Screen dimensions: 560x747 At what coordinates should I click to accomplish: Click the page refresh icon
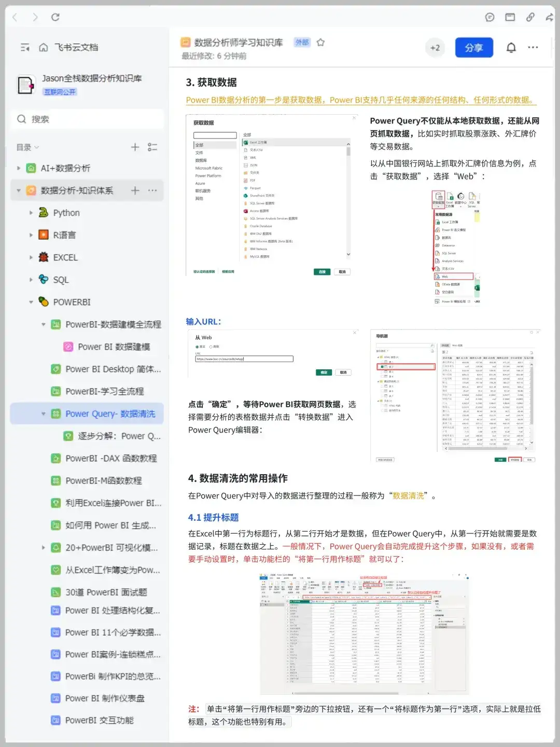[56, 17]
